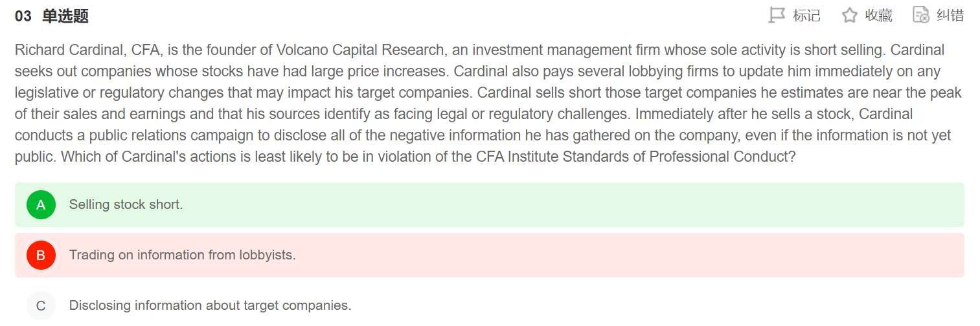This screenshot has width=980, height=326.
Task: Select the red circle for option B
Action: coord(41,255)
